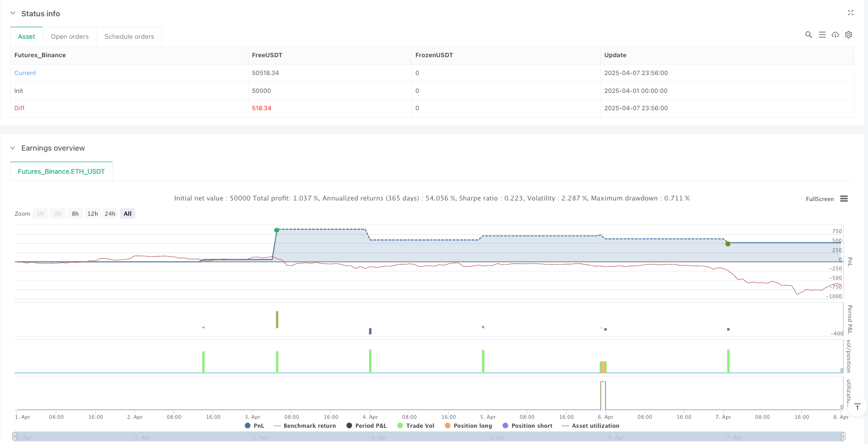Open the chart hamburger menu icon
Image resolution: width=868 pixels, height=444 pixels.
[844, 199]
